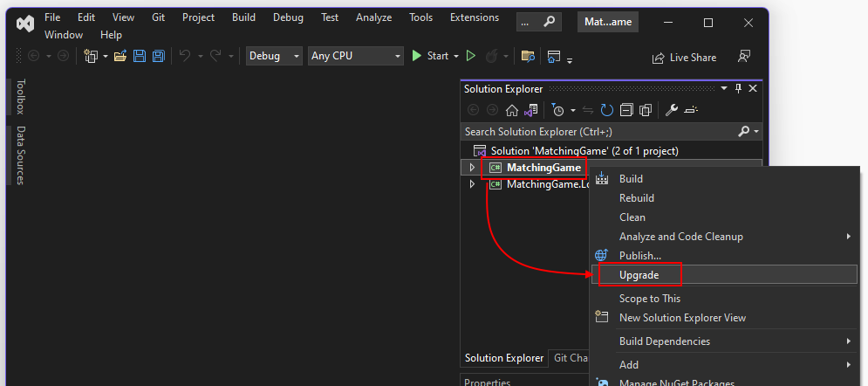Refresh Solution Explorer with circular arrow icon
The image size is (868, 386).
(607, 110)
